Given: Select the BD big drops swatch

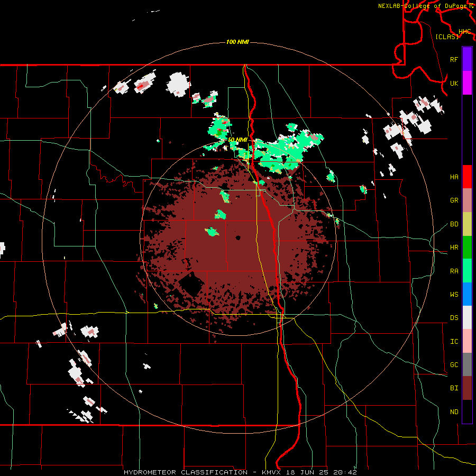Looking at the screenshot, I should pos(467,224).
